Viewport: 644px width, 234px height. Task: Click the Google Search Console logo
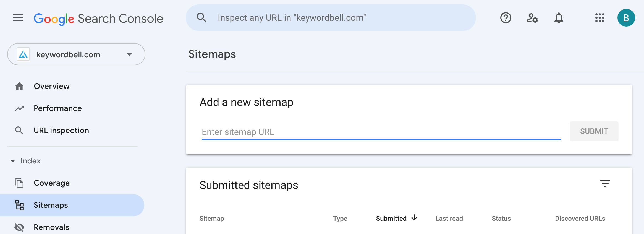(98, 19)
